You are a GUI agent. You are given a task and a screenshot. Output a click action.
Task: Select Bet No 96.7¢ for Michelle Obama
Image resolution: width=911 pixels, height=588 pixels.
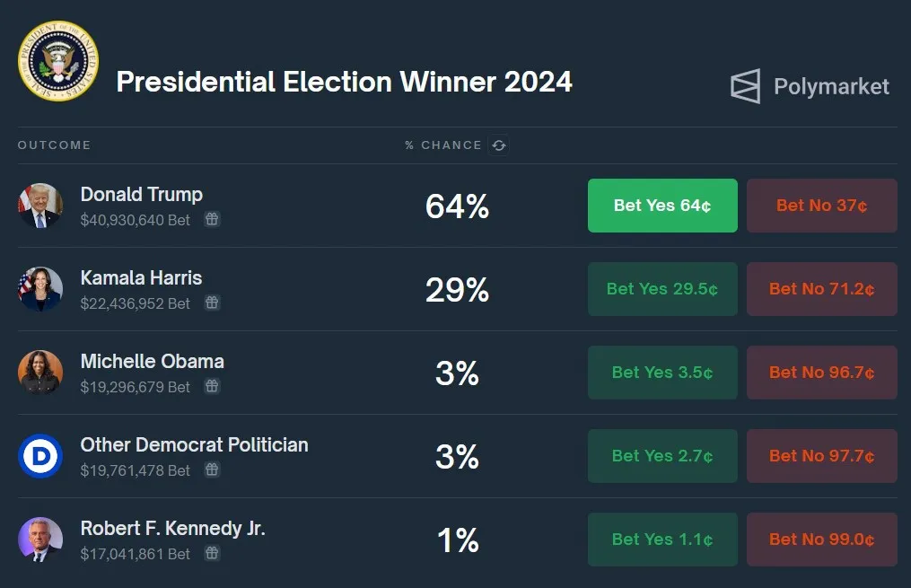click(821, 373)
